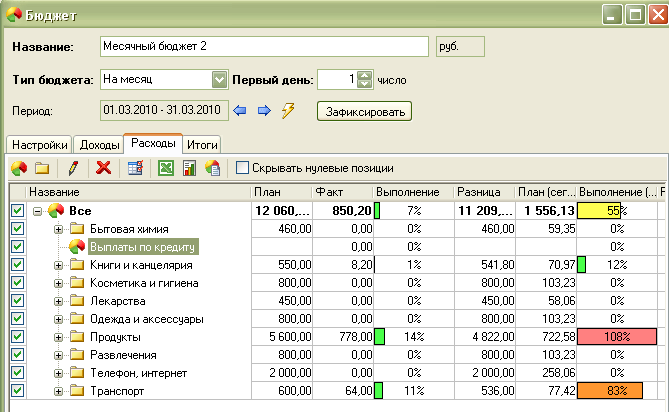This screenshot has height=412, width=669.
Task: Go to previous period with left arrow
Action: click(240, 111)
